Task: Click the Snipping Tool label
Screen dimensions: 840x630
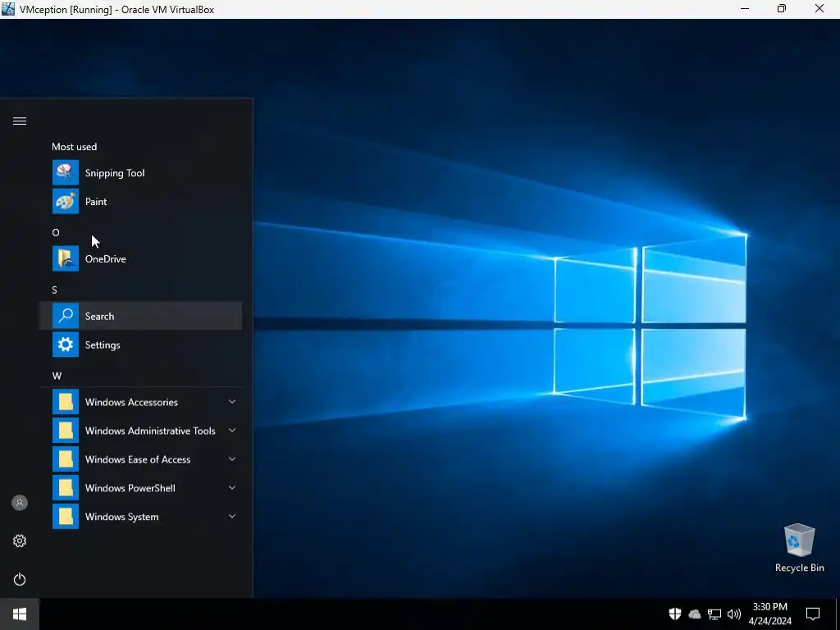Action: pos(115,173)
